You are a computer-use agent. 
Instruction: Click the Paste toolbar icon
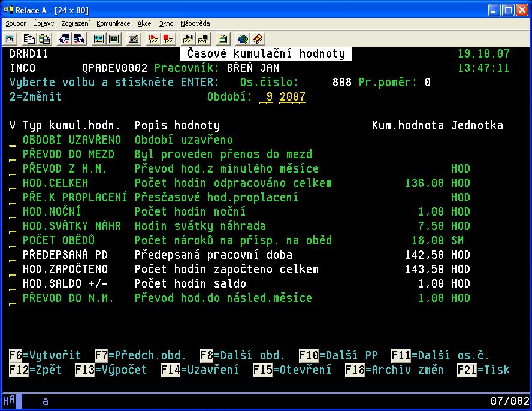pyautogui.click(x=44, y=38)
